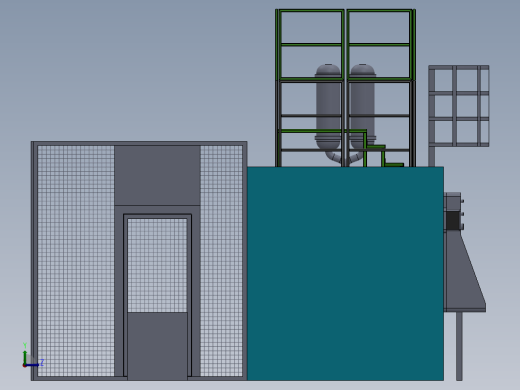This screenshot has width=520, height=390.
Task: Select the large teal enclosure face
Action: point(345,273)
